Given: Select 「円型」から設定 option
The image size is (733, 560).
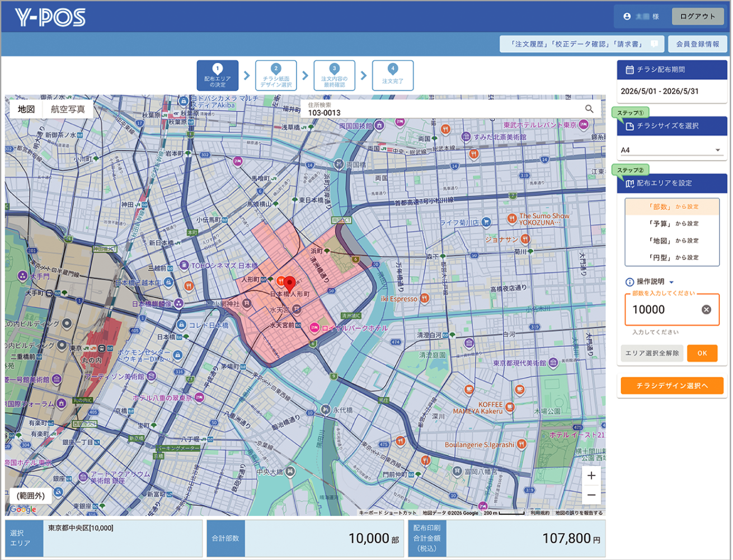Looking at the screenshot, I should coord(672,258).
